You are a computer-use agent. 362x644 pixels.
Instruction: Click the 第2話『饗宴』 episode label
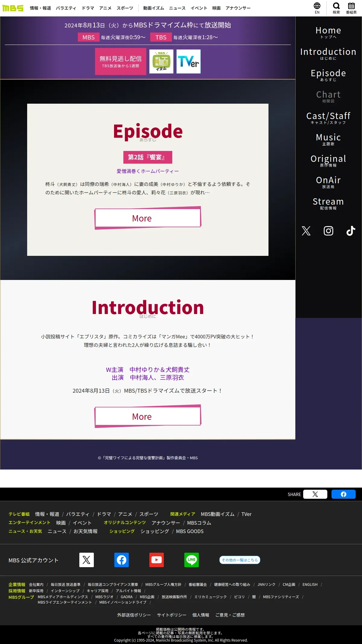tap(148, 157)
